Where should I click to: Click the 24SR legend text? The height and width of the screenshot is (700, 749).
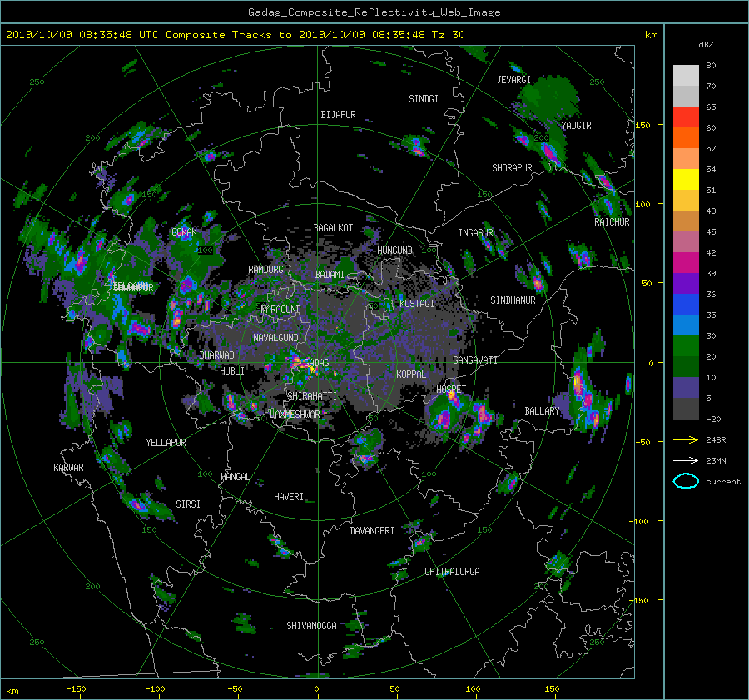tap(716, 440)
